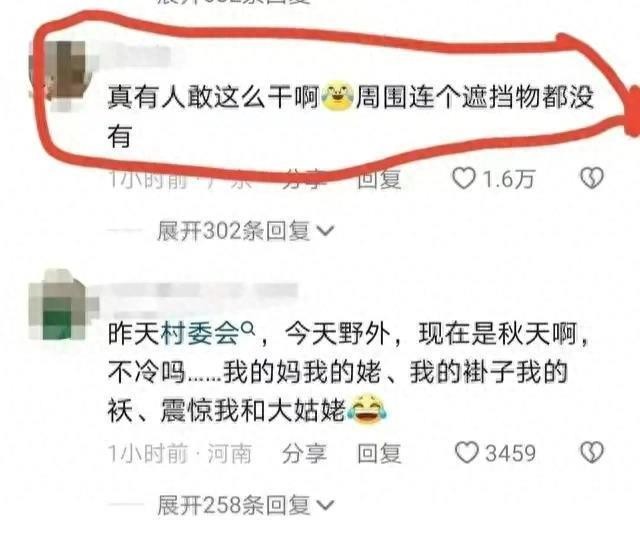
Task: Share the 河南 comment via 分享
Action: coord(304,453)
